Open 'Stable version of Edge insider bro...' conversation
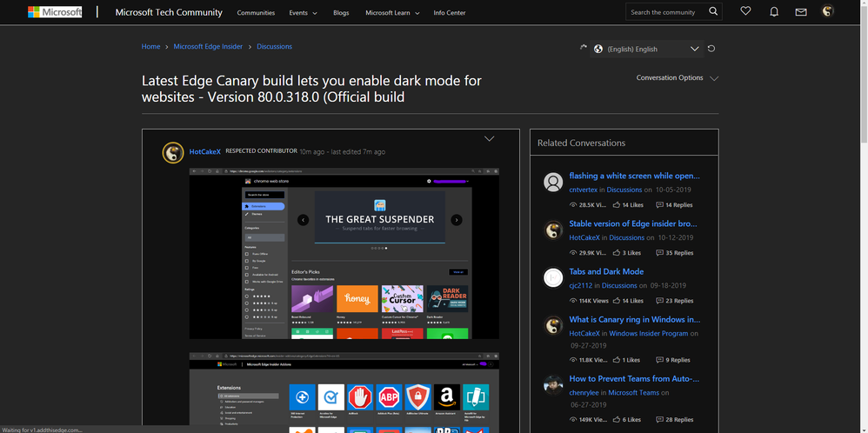Viewport: 868px width, 433px height. [633, 223]
